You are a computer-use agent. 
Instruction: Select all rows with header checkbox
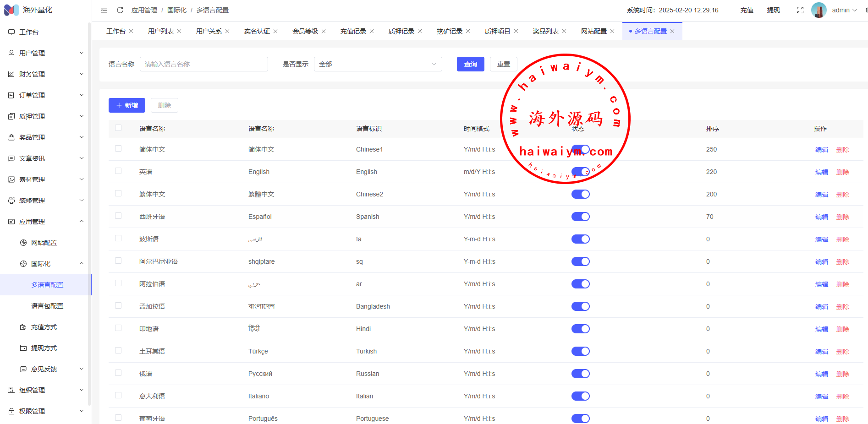pos(118,128)
